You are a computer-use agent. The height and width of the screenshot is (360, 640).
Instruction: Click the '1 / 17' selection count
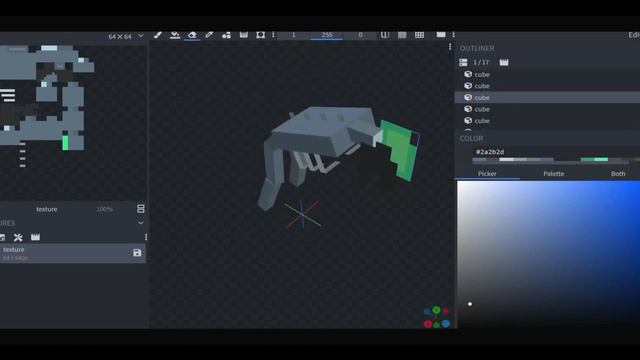coord(481,62)
